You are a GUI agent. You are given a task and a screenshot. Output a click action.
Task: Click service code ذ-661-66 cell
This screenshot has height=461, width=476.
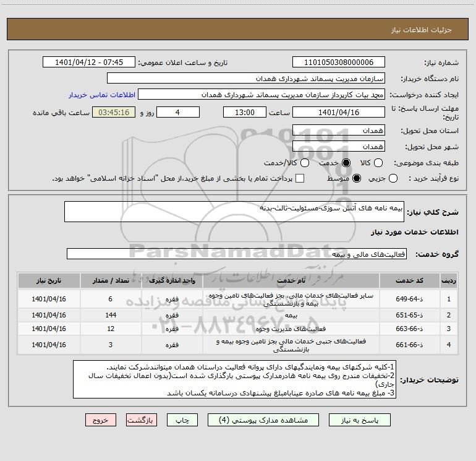[x=409, y=345]
